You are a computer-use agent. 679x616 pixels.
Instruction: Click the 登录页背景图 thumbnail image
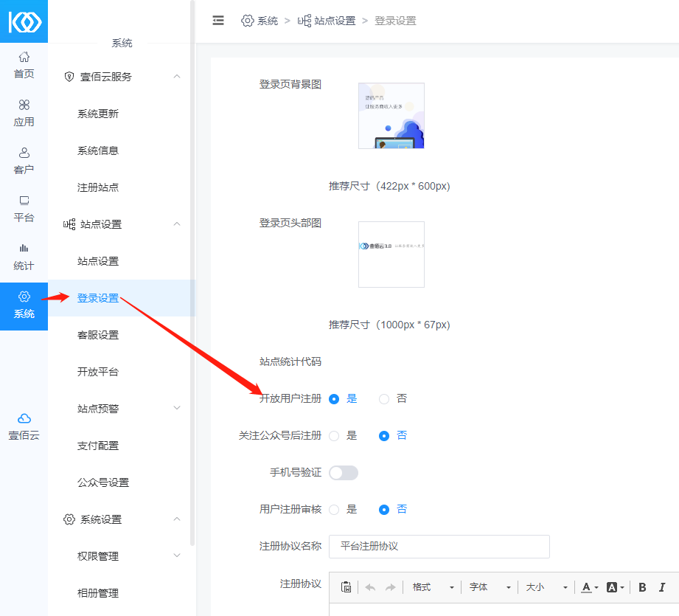(391, 116)
